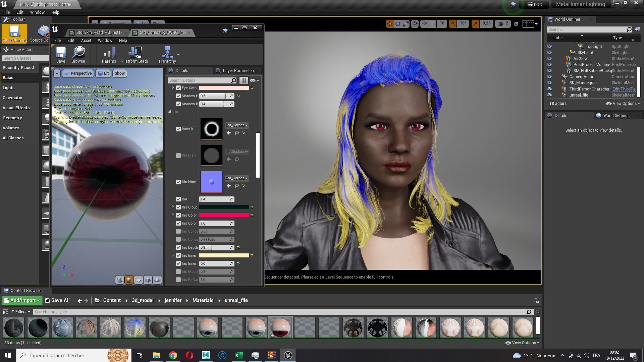Toggle Inner Iris Mask checkbox

click(x=178, y=129)
